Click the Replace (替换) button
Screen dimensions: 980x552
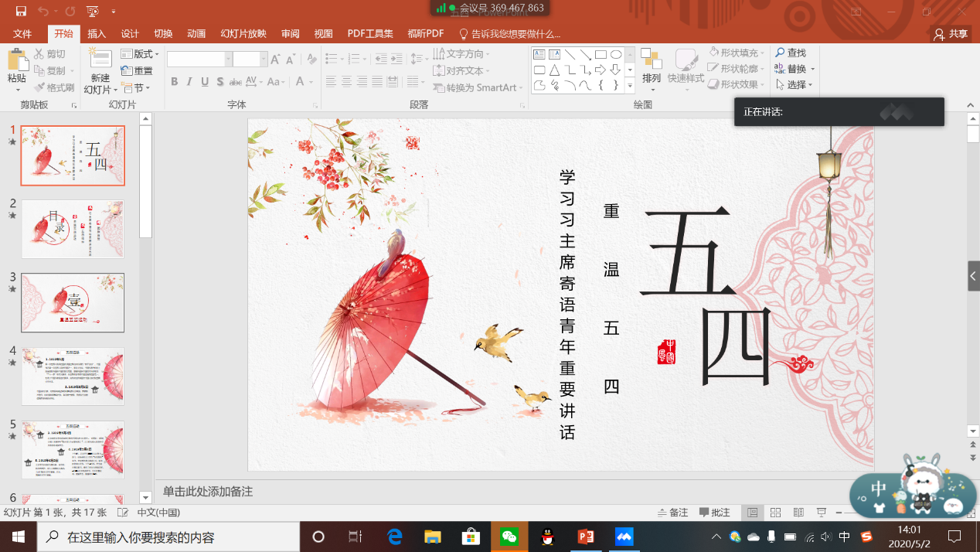(x=794, y=69)
